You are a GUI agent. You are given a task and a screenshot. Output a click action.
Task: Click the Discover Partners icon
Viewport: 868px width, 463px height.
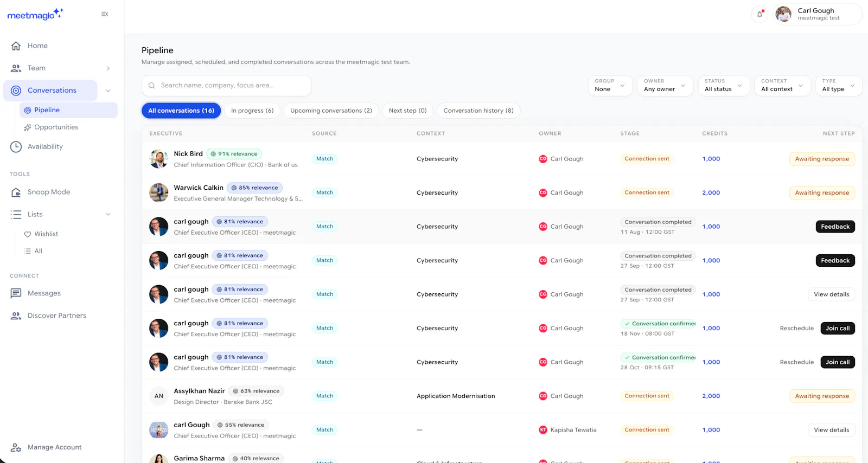[x=16, y=316]
